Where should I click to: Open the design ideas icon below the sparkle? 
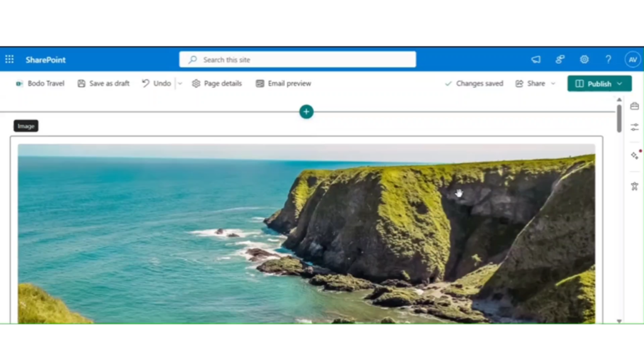(635, 186)
